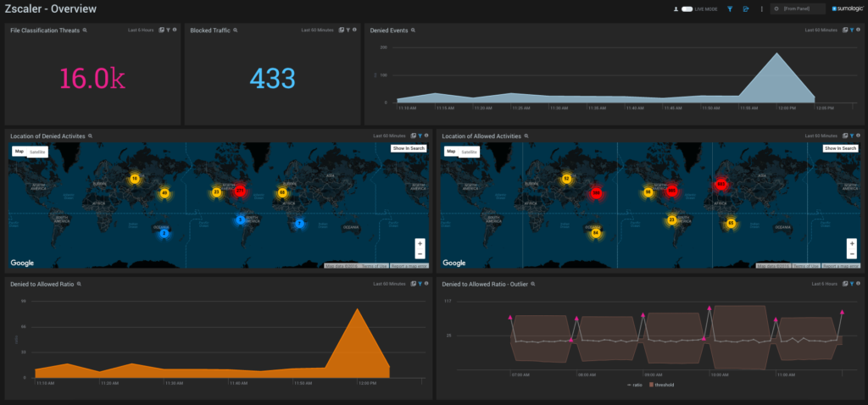
Task: Open File Classification Threats in search
Action: point(85,31)
